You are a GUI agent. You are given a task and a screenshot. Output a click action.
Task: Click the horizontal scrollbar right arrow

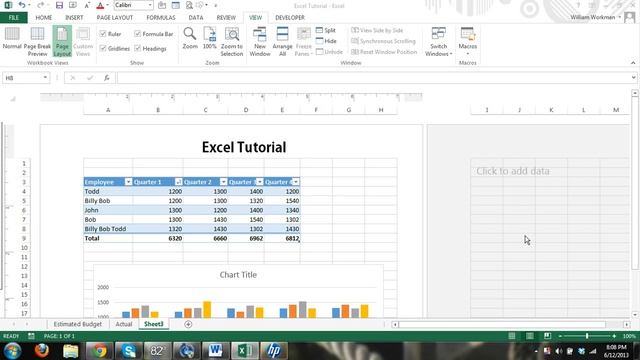(627, 324)
